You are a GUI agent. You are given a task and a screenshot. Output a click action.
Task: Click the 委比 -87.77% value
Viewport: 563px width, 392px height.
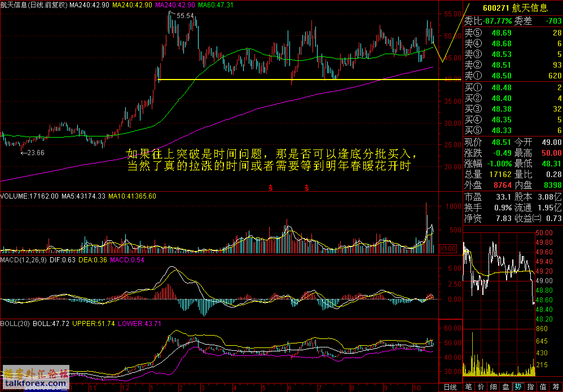498,21
